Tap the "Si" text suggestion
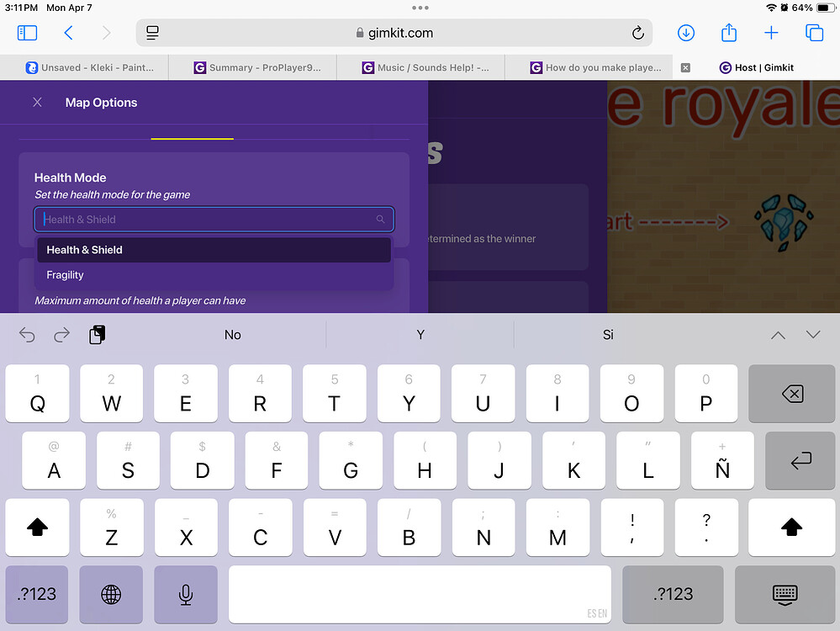 pyautogui.click(x=608, y=334)
